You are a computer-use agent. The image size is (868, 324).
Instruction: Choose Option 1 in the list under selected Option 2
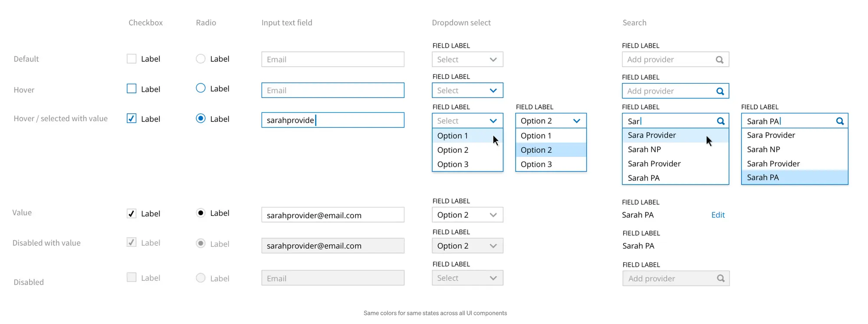click(536, 136)
